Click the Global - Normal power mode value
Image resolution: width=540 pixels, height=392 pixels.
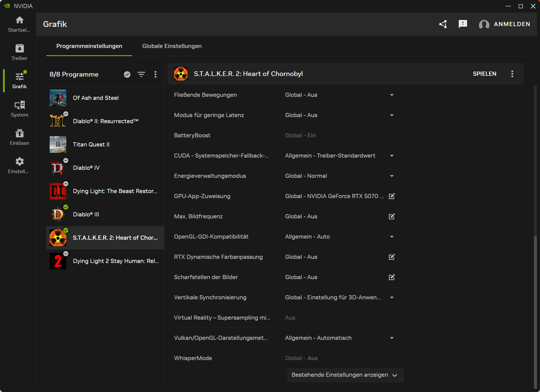pyautogui.click(x=306, y=176)
